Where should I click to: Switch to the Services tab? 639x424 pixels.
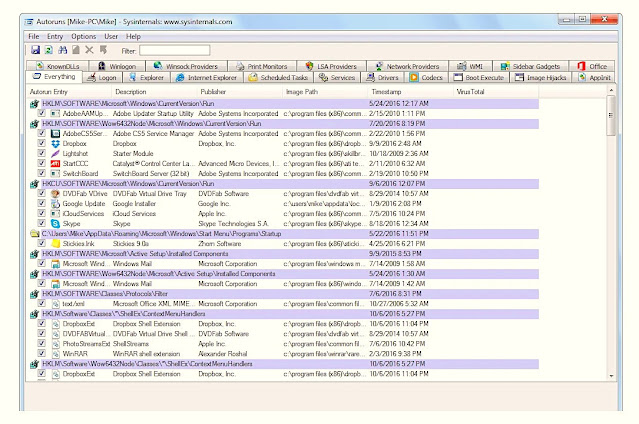click(337, 77)
